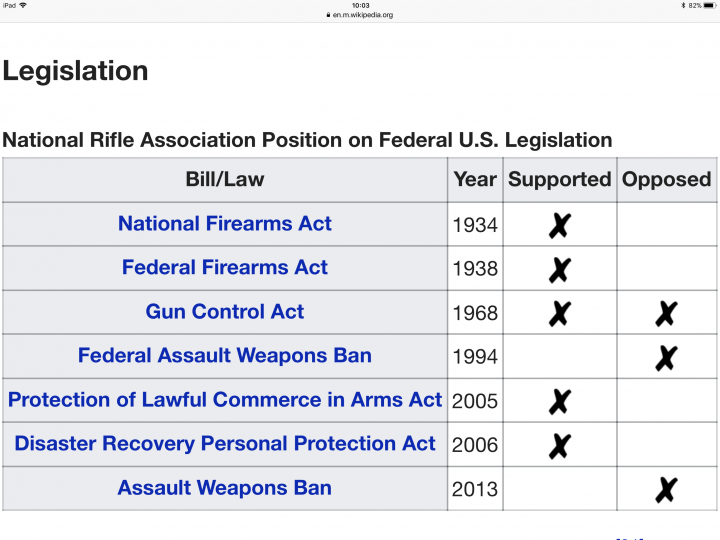Click the Opposed X mark for 1994

click(666, 357)
